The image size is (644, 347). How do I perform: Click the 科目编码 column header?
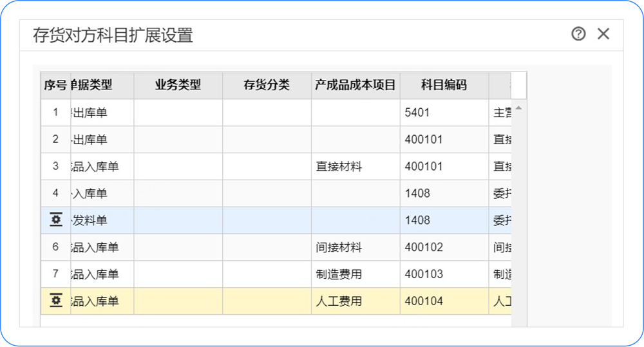pyautogui.click(x=444, y=85)
